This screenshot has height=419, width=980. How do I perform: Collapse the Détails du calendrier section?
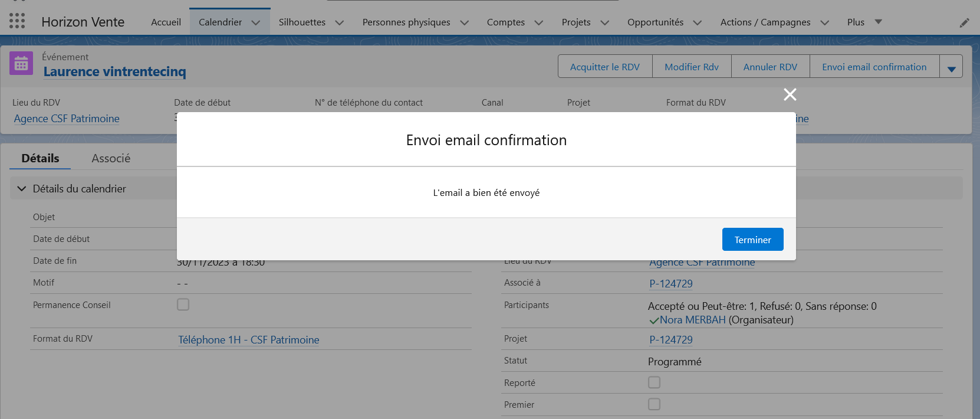(x=22, y=189)
